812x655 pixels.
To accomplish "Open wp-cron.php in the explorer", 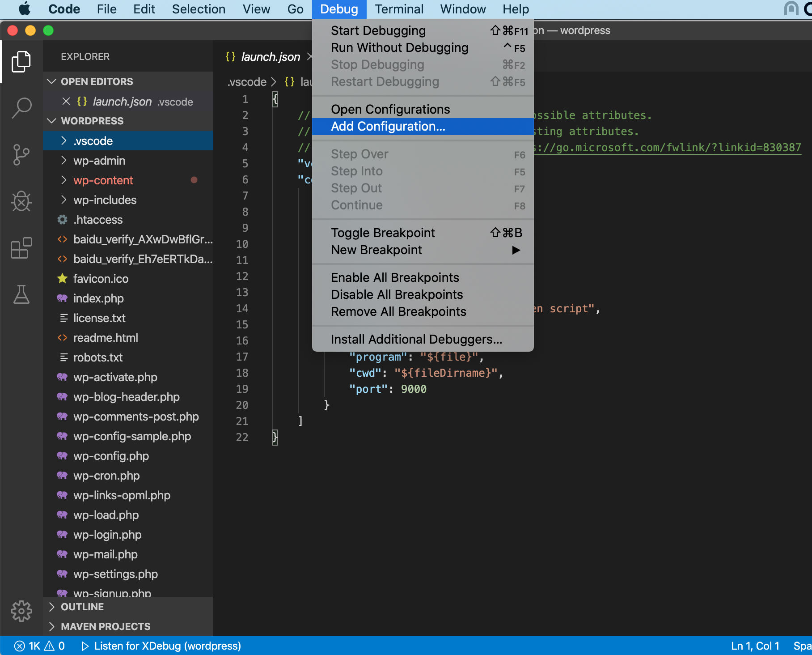I will [x=128, y=476].
